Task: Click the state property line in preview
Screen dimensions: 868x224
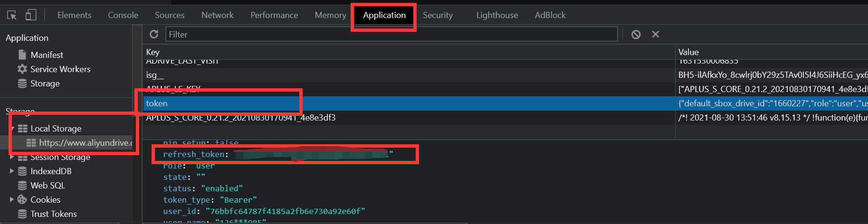Action: 184,177
